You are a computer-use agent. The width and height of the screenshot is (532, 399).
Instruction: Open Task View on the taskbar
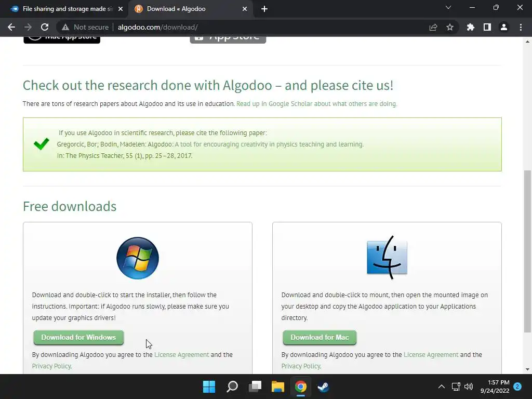click(255, 387)
